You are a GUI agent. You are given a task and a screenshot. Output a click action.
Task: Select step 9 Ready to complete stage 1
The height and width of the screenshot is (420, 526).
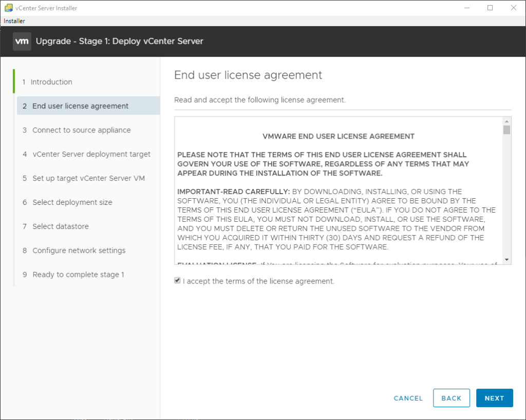pos(73,275)
